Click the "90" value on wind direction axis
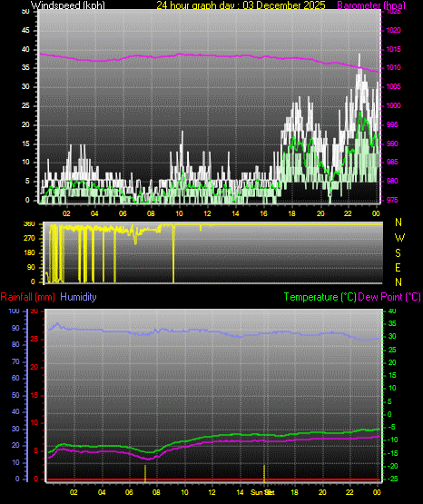The image size is (423, 504). [31, 267]
